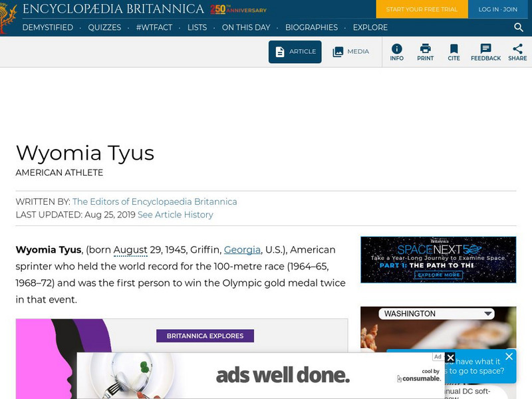The width and height of the screenshot is (532, 399).
Task: Open the Quizzes menu item
Action: [104, 27]
